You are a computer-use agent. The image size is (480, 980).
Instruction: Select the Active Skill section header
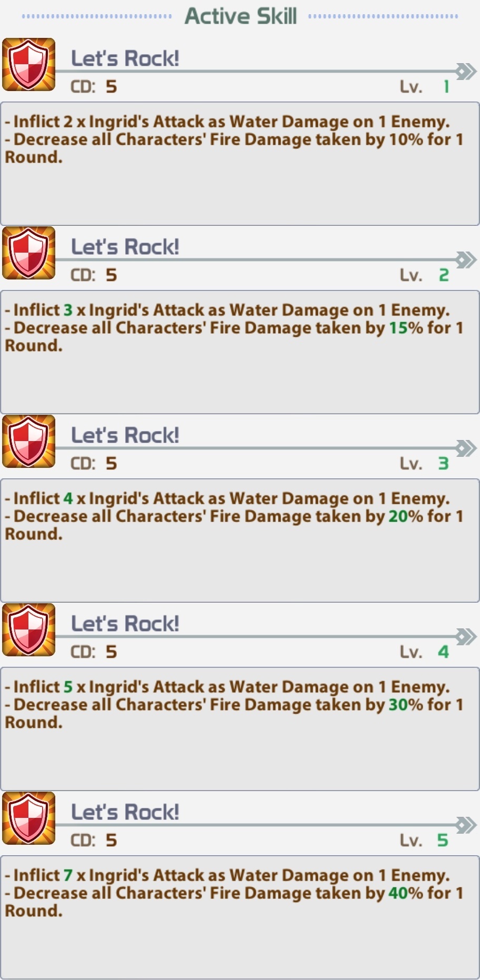coord(241,16)
